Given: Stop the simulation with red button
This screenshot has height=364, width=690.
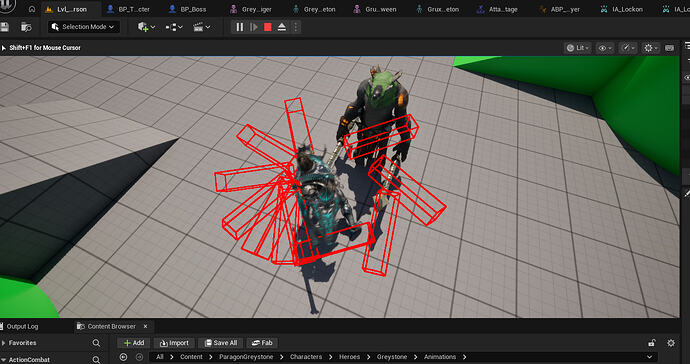Looking at the screenshot, I should coord(268,27).
